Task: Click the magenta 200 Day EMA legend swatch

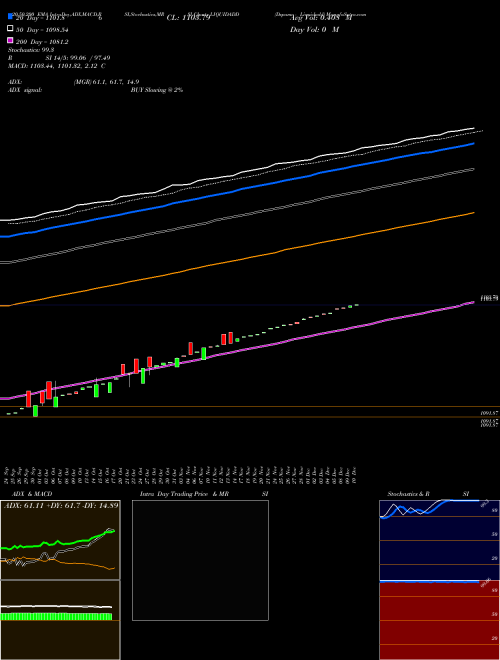Action: tap(11, 40)
